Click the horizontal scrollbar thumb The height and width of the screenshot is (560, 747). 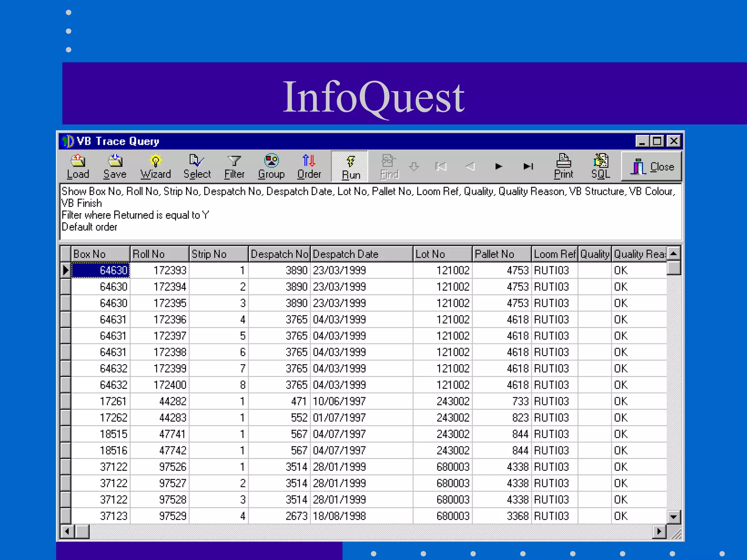click(82, 532)
